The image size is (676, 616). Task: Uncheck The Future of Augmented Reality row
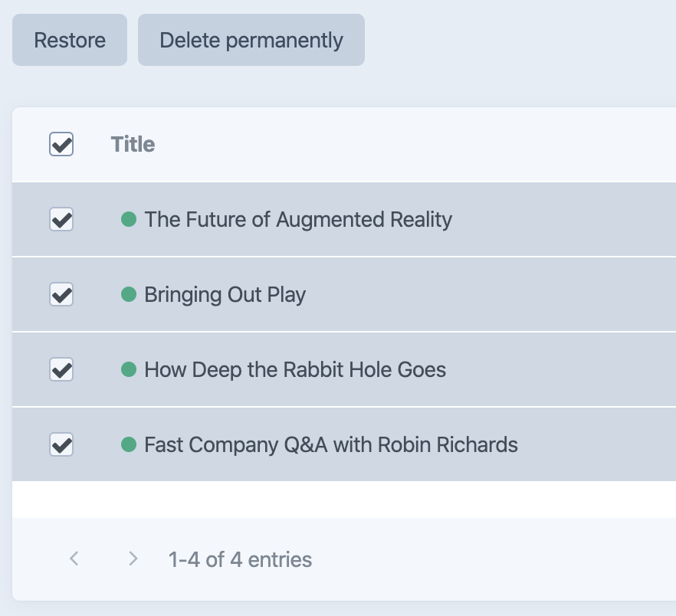[x=61, y=220]
